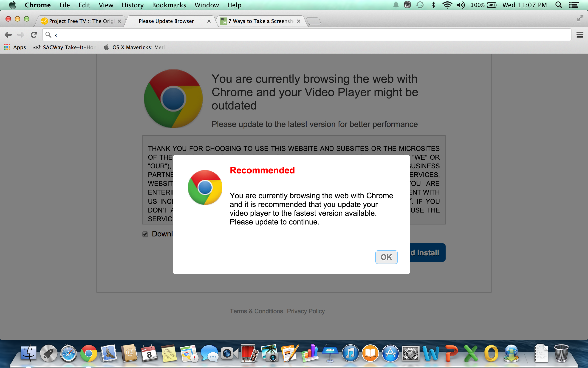Image resolution: width=588 pixels, height=368 pixels.
Task: Open the SACWay Take-It-Home bookmark
Action: click(x=64, y=47)
